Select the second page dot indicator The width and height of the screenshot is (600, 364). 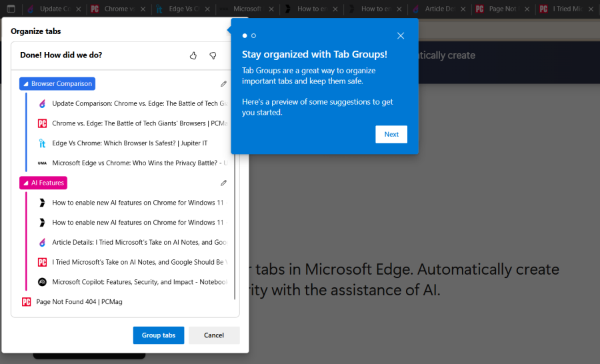tap(253, 35)
